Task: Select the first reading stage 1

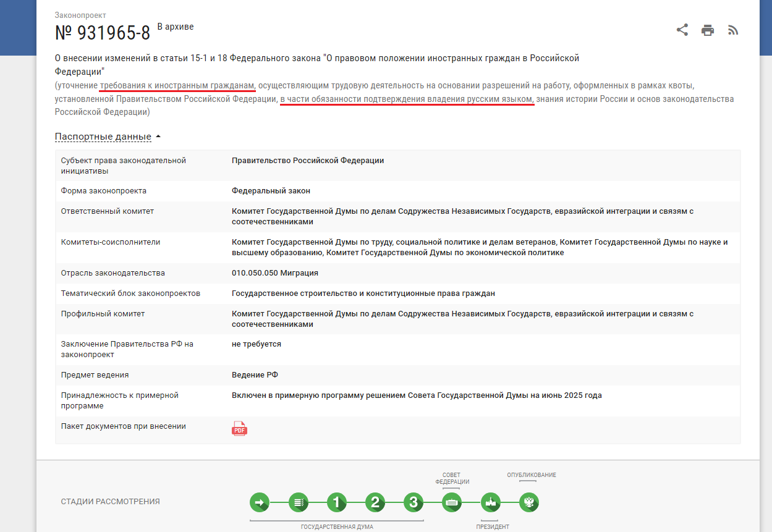Action: point(336,502)
